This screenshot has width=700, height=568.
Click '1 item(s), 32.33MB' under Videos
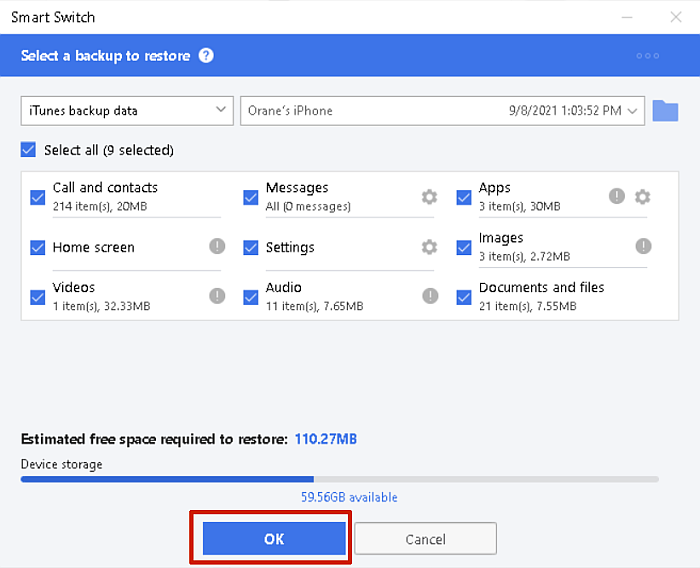[x=101, y=306]
